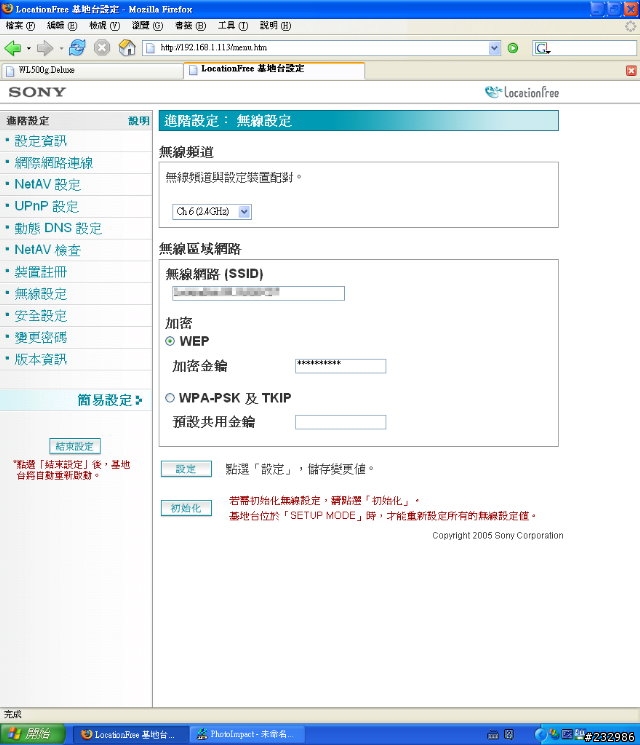Open NetAV 設定 in the sidebar

tap(48, 184)
